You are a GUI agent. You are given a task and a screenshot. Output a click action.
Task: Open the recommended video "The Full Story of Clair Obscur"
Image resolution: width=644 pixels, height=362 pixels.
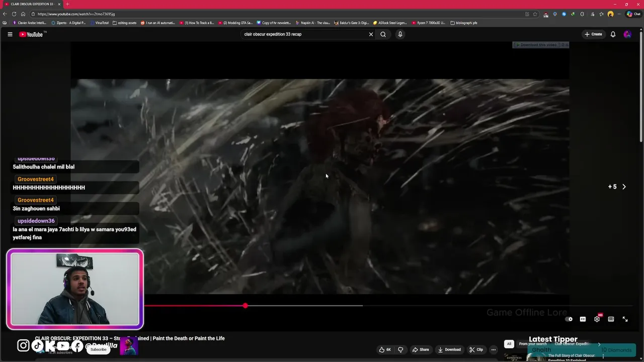572,357
